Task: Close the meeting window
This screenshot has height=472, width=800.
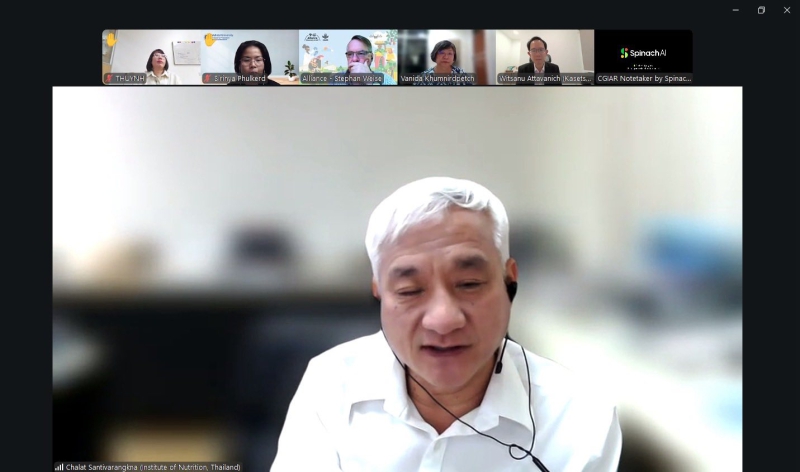Action: [787, 10]
